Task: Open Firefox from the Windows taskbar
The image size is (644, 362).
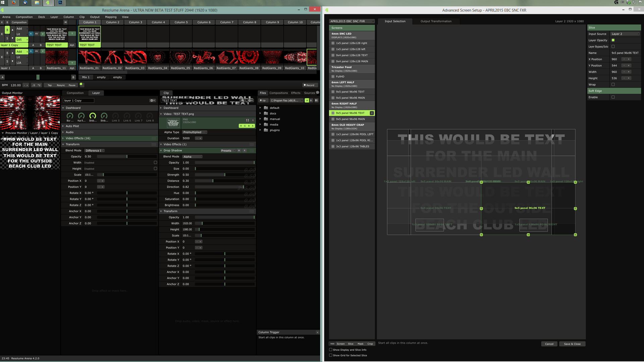Action: click(x=13, y=3)
